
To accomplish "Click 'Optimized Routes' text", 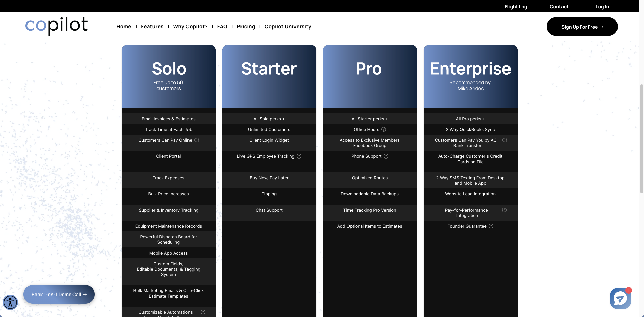I will 370,178.
